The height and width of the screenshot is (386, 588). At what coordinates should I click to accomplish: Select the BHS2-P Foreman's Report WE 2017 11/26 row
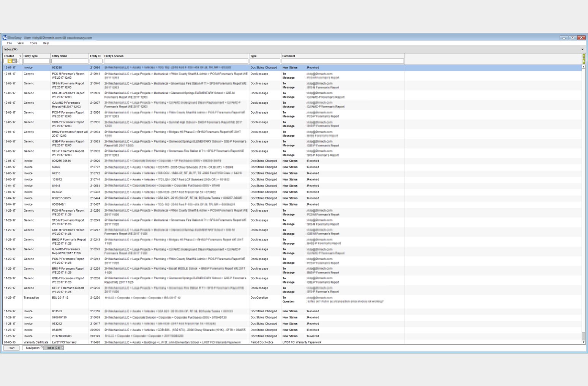coord(292,242)
